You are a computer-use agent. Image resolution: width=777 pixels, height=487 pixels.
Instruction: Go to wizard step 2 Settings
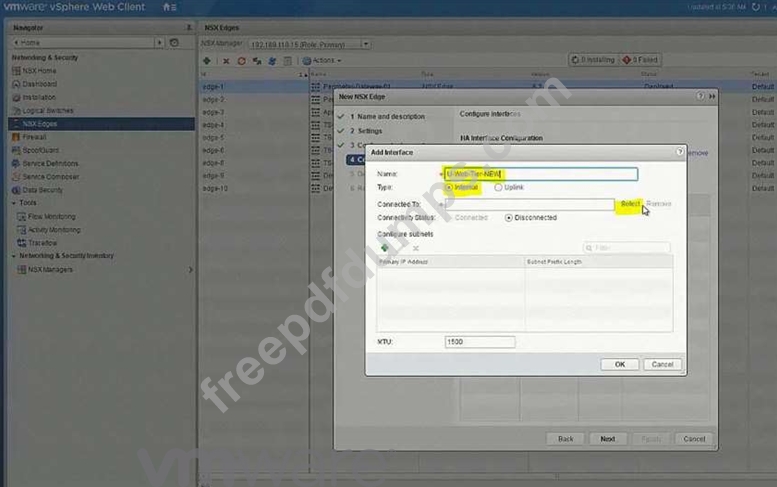[366, 131]
